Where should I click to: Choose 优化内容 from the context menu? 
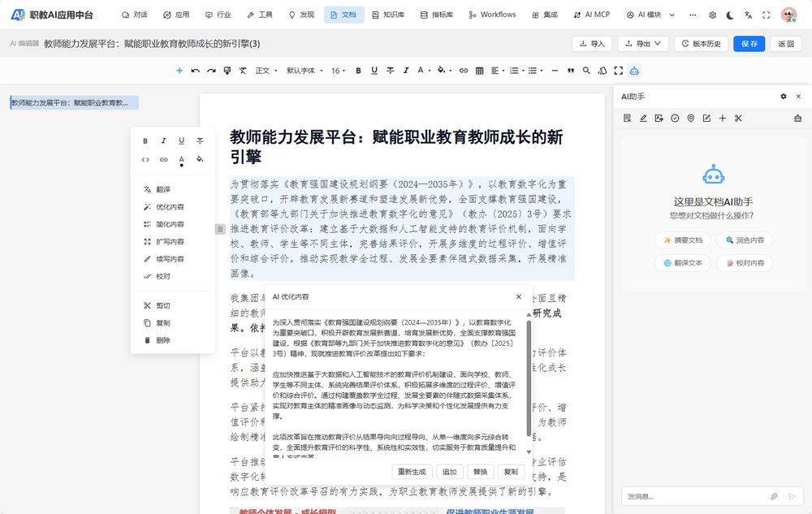click(x=172, y=207)
